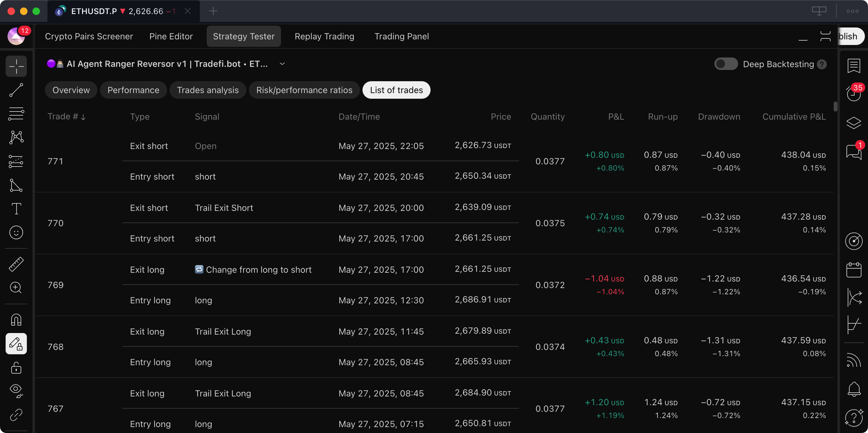Open the watchlist panel icon
Viewport: 868px width, 433px height.
pyautogui.click(x=854, y=66)
